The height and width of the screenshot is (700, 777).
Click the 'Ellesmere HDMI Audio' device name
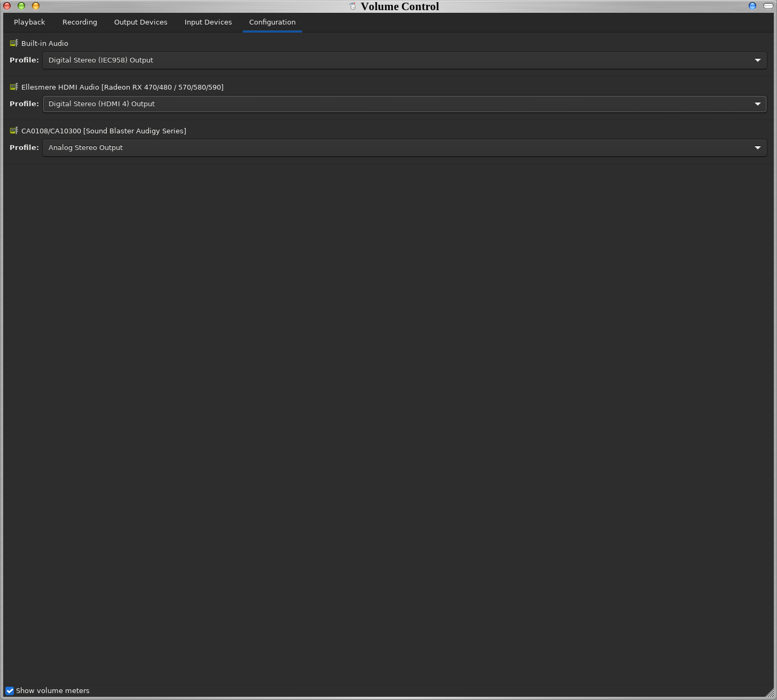122,87
